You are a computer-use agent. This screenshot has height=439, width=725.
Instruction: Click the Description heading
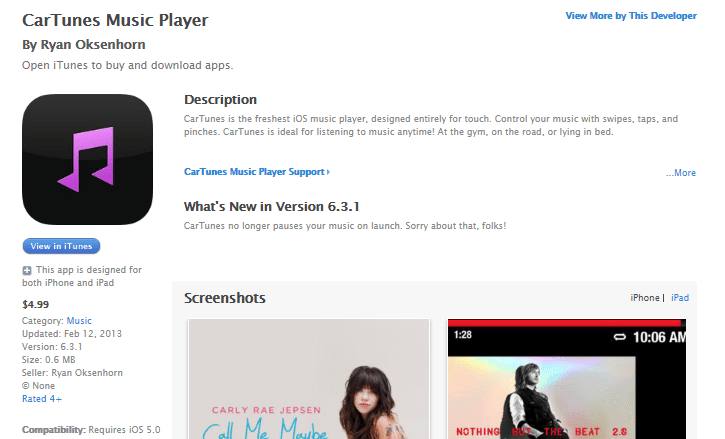tap(221, 99)
